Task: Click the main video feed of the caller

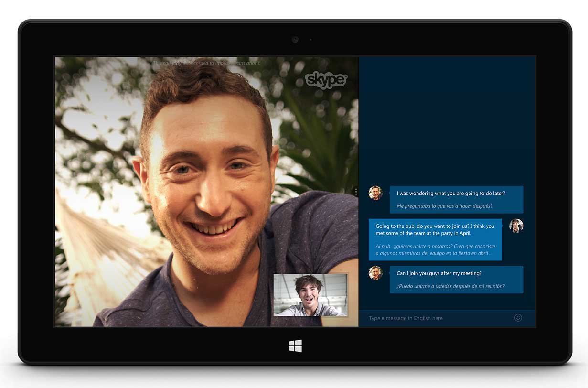Action: pos(191,191)
